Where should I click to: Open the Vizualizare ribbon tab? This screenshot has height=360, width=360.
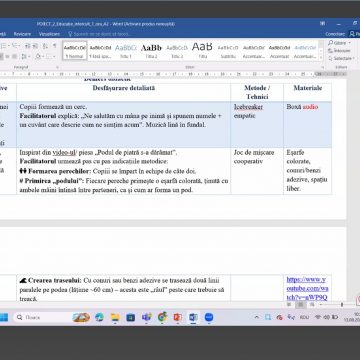[x=49, y=34]
